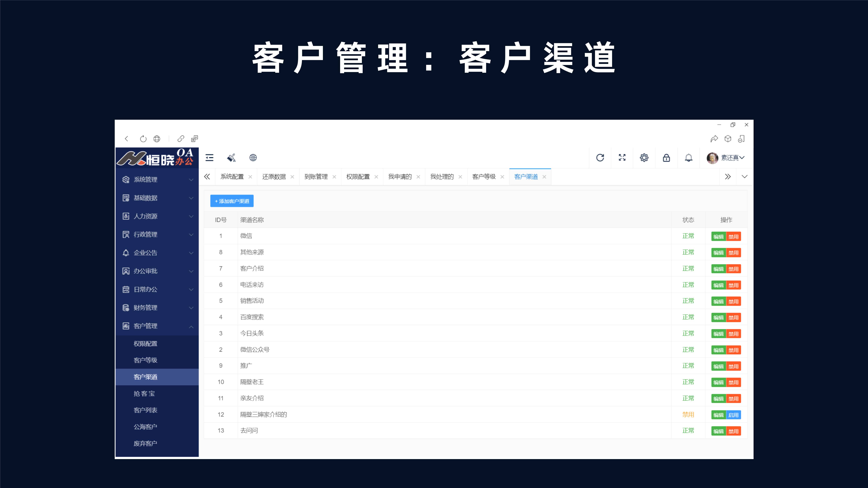
Task: Open 抢客宝 in the sidebar
Action: 157,393
